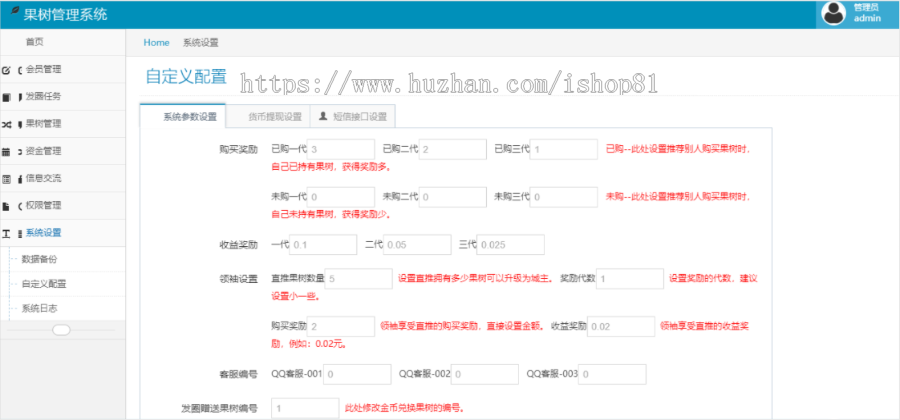The width and height of the screenshot is (900, 420).
Task: Click the 果树管理 shuffle icon
Action: 6,125
